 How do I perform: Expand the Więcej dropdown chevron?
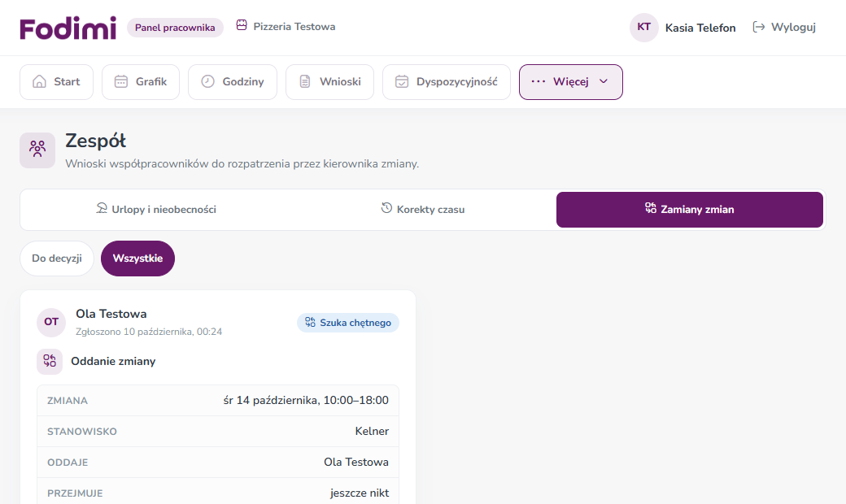tap(604, 81)
